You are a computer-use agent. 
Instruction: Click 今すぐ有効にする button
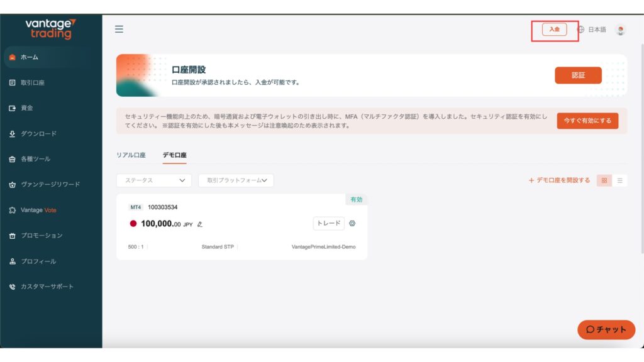(x=587, y=121)
